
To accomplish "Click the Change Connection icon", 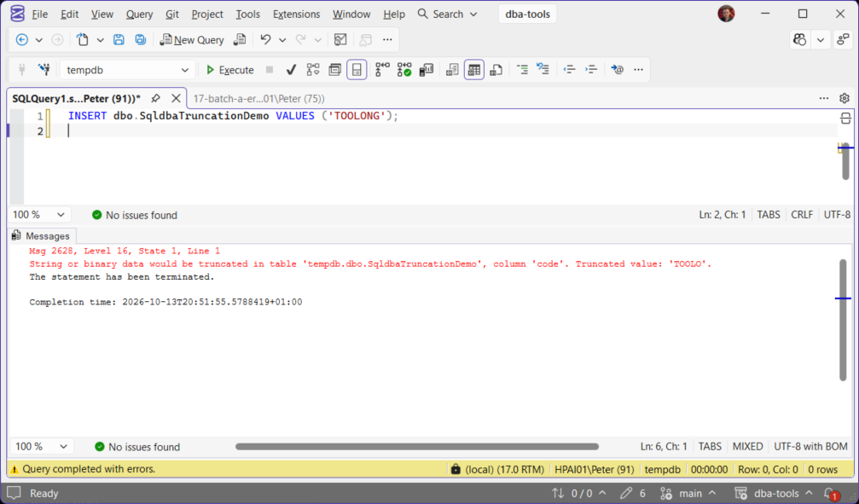I will click(44, 70).
